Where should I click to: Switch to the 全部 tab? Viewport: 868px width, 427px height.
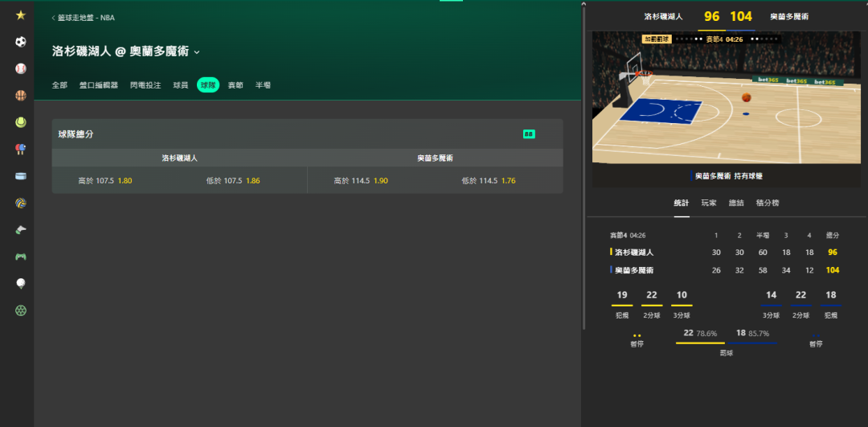(59, 85)
